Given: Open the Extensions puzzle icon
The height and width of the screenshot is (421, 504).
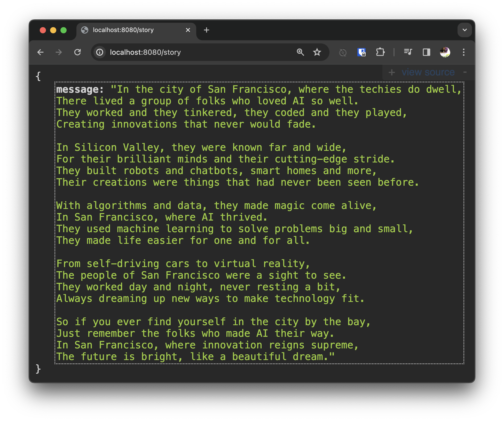Looking at the screenshot, I should click(380, 52).
